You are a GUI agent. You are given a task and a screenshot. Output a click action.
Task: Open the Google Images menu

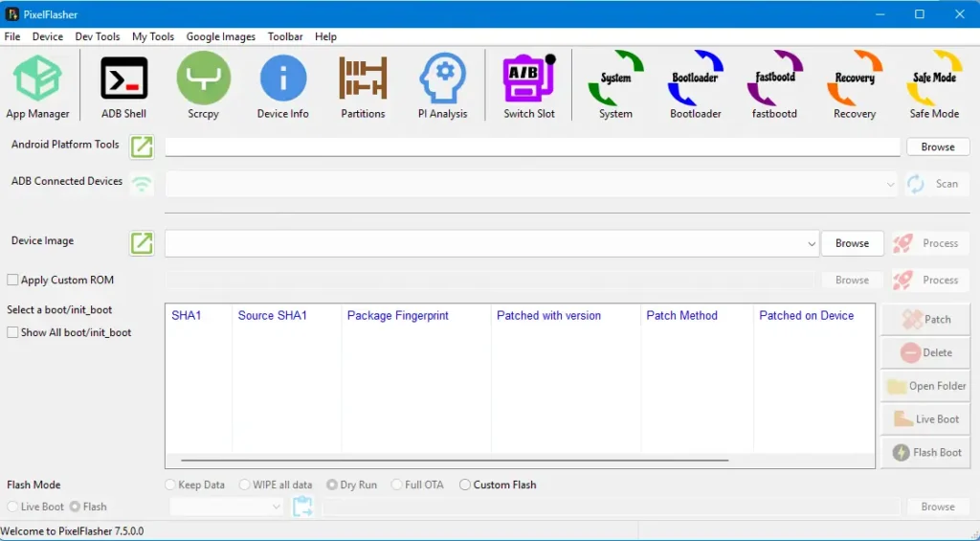(x=220, y=36)
